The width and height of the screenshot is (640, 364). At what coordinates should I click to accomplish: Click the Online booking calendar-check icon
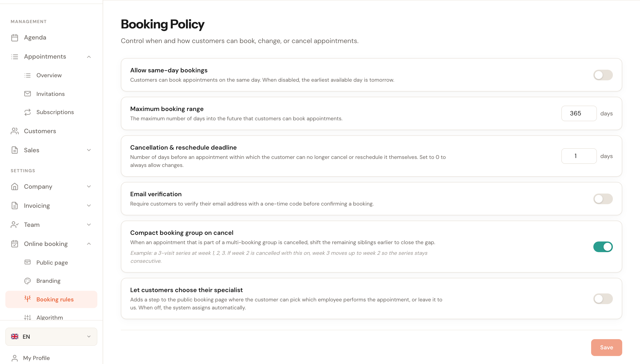[x=14, y=244]
